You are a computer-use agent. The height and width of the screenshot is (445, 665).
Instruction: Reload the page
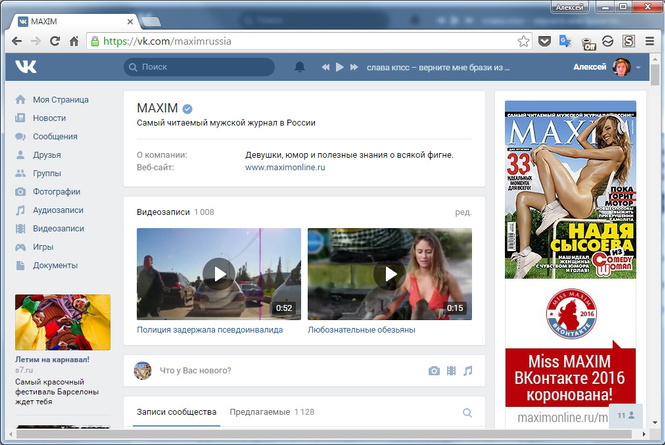(55, 41)
